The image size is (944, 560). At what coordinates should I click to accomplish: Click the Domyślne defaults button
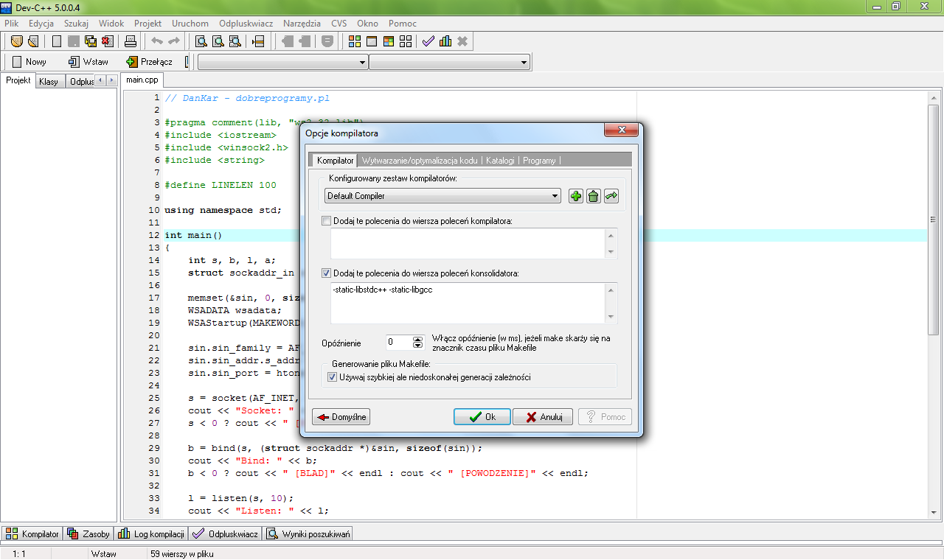[341, 417]
